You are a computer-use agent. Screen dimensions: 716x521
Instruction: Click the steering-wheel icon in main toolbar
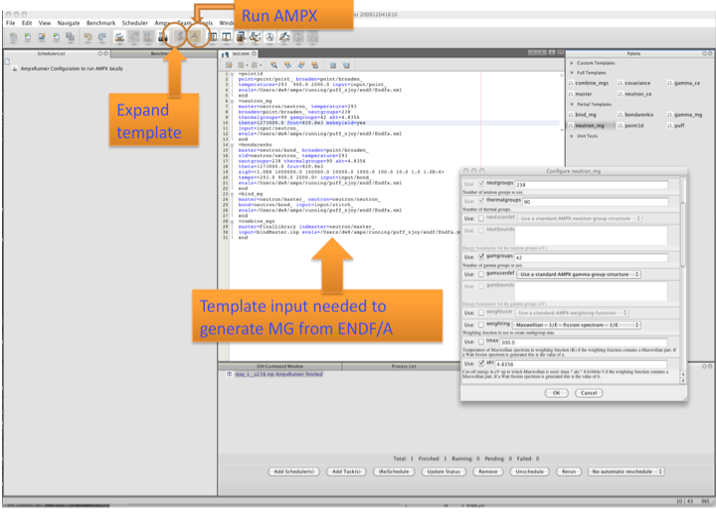(x=270, y=37)
